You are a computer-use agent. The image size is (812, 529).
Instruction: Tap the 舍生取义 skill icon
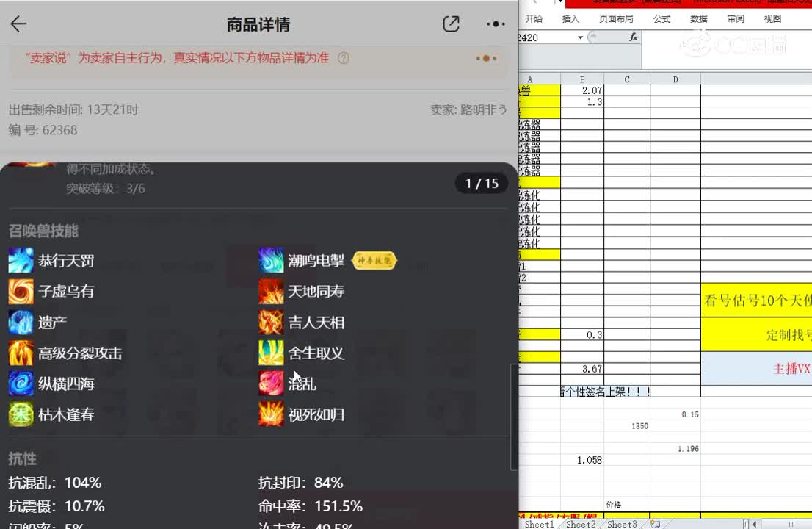point(270,353)
